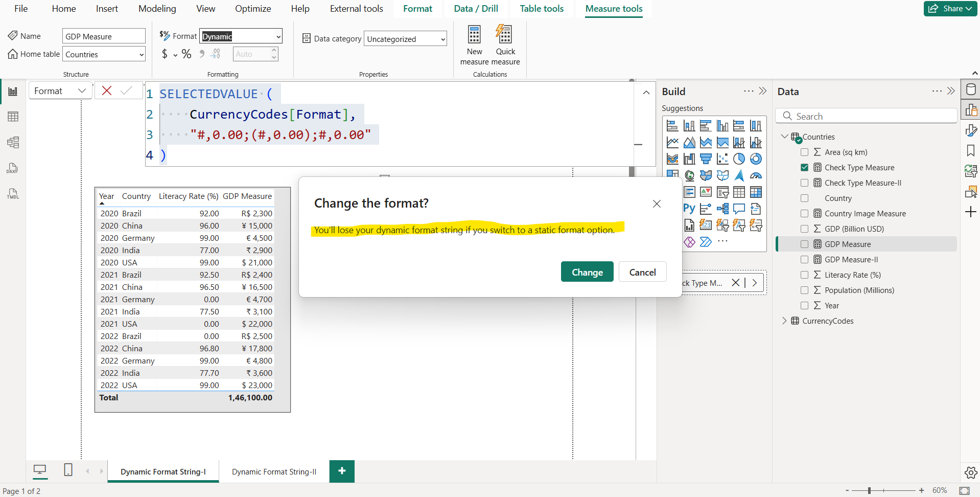Apply percentage format to the measure
Image resolution: width=980 pixels, height=497 pixels.
click(x=186, y=54)
